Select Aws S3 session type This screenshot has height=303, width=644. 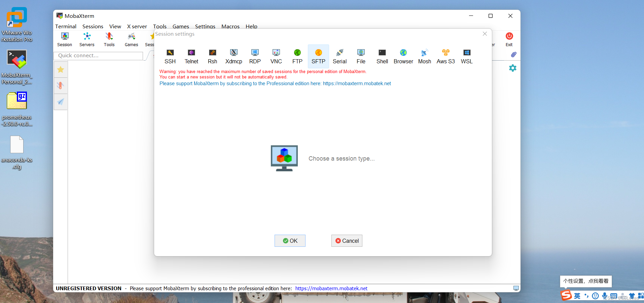(446, 56)
